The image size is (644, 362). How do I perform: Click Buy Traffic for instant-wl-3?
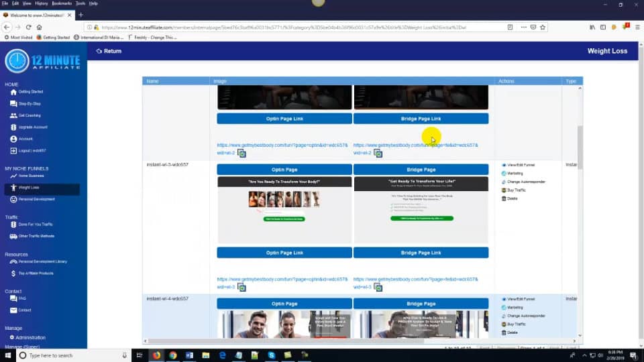(x=513, y=190)
